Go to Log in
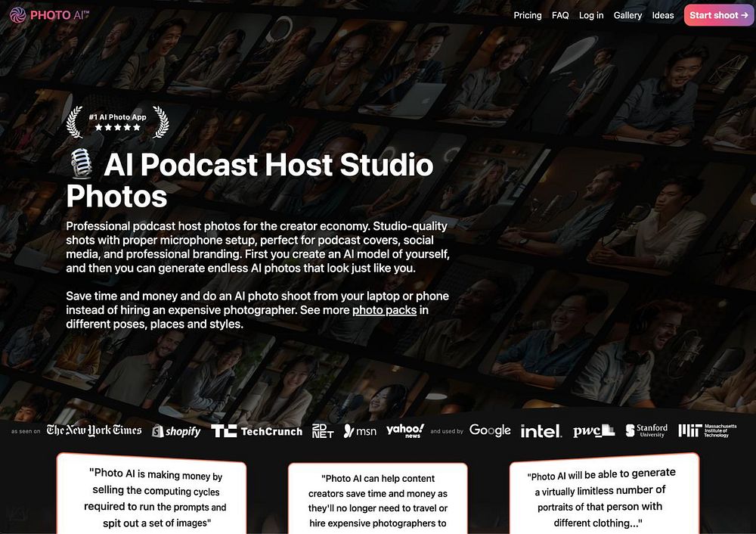The width and height of the screenshot is (756, 534). [x=591, y=15]
